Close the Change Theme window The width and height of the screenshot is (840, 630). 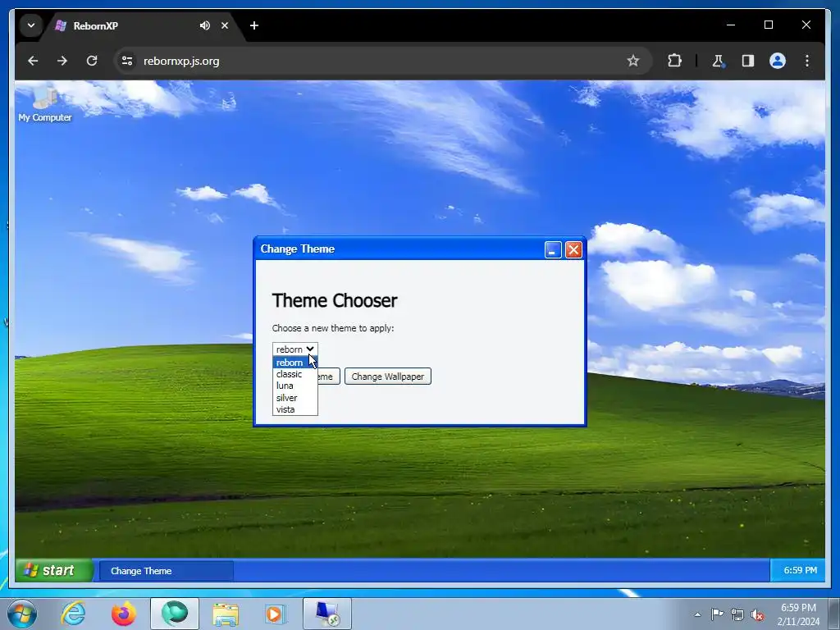click(x=573, y=249)
